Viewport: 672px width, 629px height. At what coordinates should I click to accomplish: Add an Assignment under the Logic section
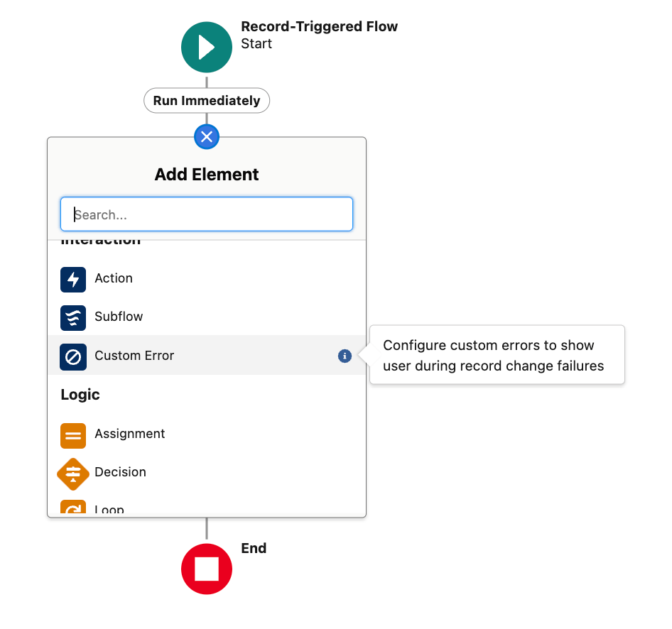129,435
